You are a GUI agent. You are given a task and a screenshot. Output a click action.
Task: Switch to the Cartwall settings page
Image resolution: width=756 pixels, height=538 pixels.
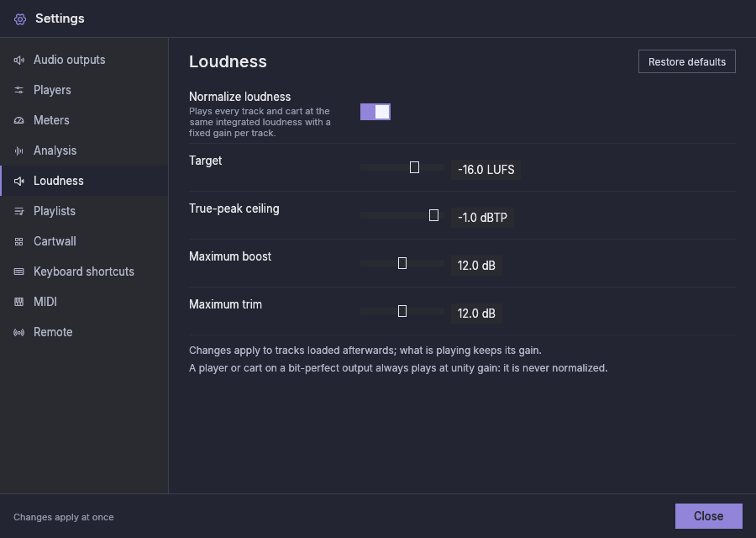(84, 241)
